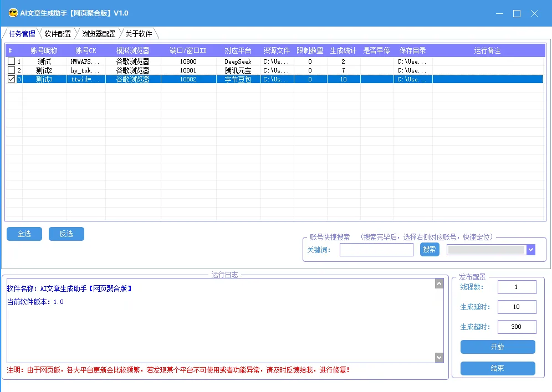Click the 保存目录 column header
Image resolution: width=552 pixels, height=392 pixels.
[412, 50]
